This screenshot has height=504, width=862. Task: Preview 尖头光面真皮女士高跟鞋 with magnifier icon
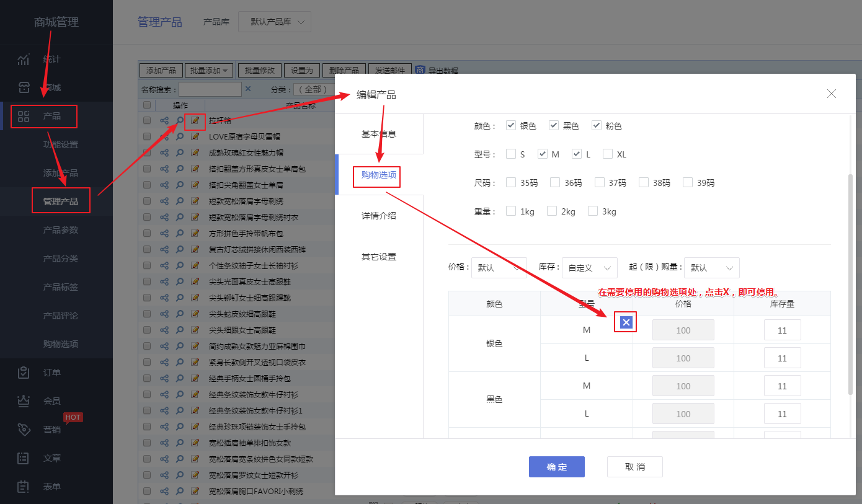click(x=180, y=281)
